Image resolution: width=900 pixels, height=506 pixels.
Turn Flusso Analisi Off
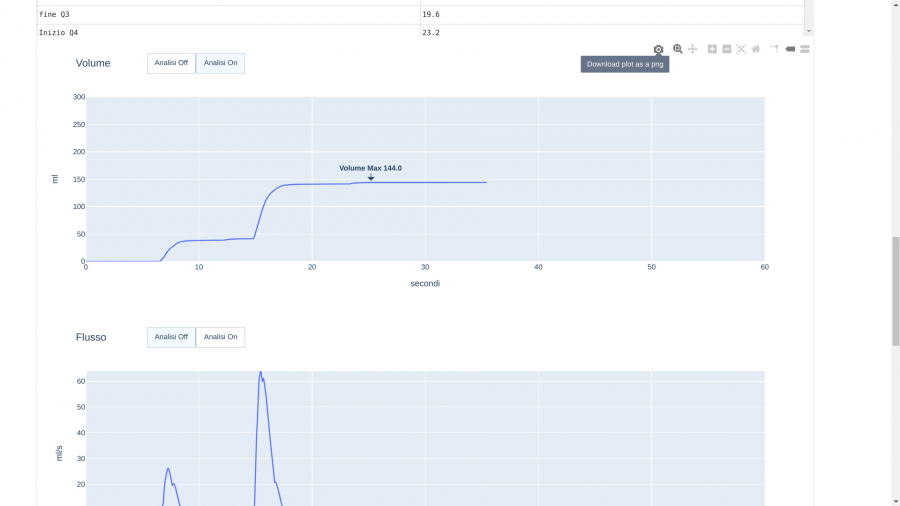[171, 337]
